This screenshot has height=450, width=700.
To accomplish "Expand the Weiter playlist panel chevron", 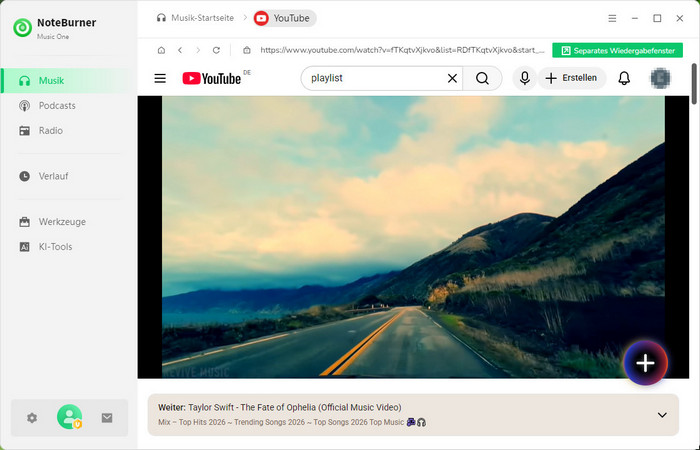I will [x=662, y=415].
